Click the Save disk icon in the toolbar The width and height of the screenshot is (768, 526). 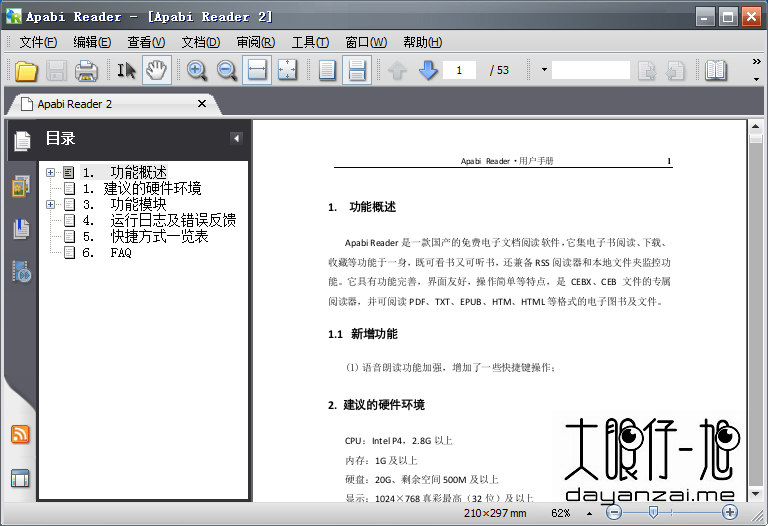point(56,71)
